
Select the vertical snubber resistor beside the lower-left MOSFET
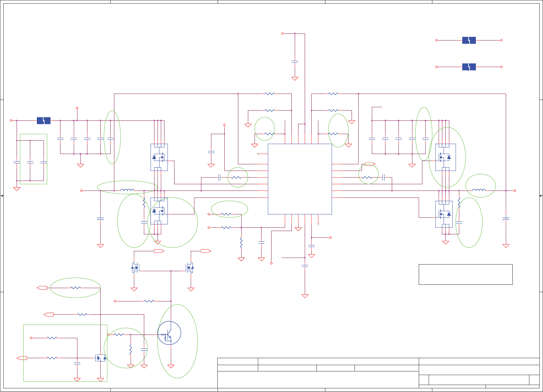click(144, 202)
